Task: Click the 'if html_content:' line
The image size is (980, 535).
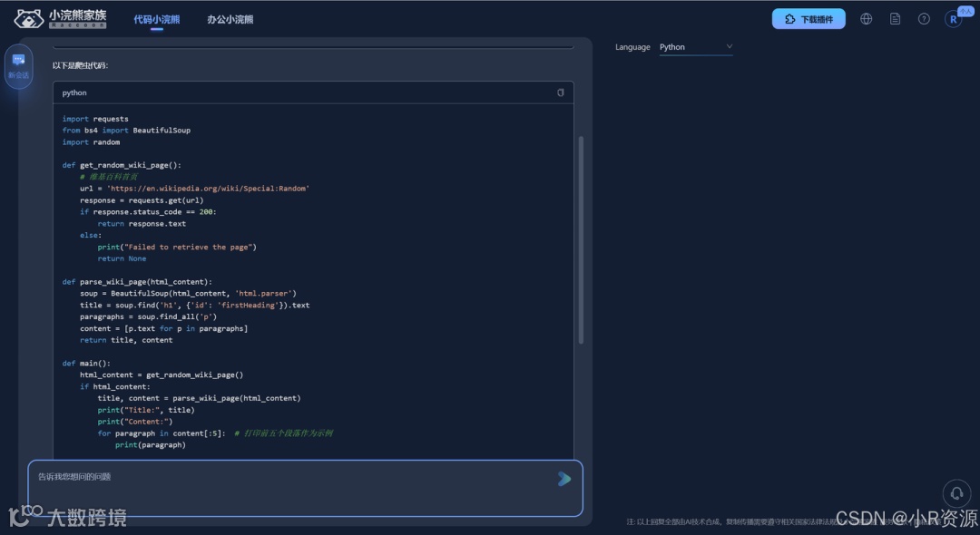Action: [115, 386]
